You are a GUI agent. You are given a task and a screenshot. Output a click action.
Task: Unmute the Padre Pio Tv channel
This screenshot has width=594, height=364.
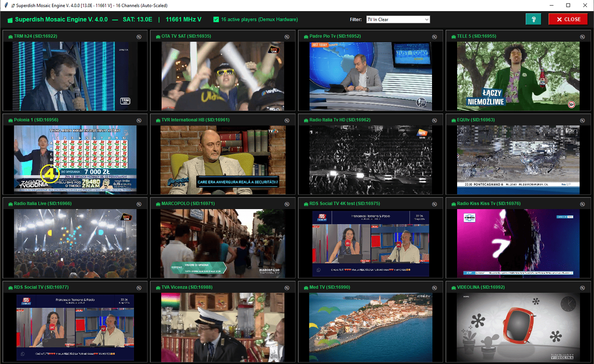click(x=434, y=37)
